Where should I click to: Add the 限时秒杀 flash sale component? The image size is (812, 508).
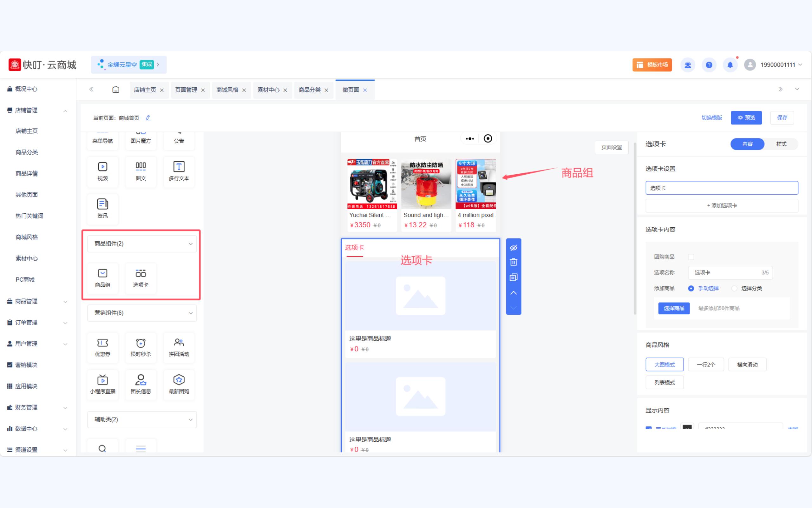point(141,347)
